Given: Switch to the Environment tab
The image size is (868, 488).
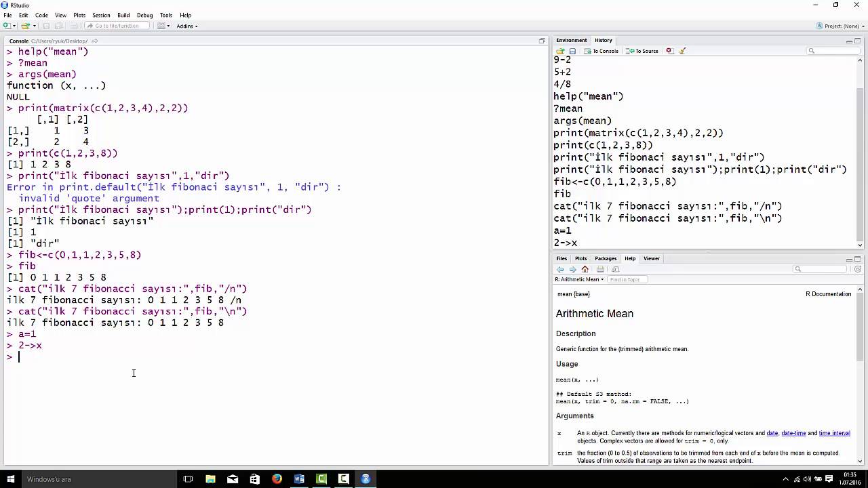Looking at the screenshot, I should [x=572, y=40].
